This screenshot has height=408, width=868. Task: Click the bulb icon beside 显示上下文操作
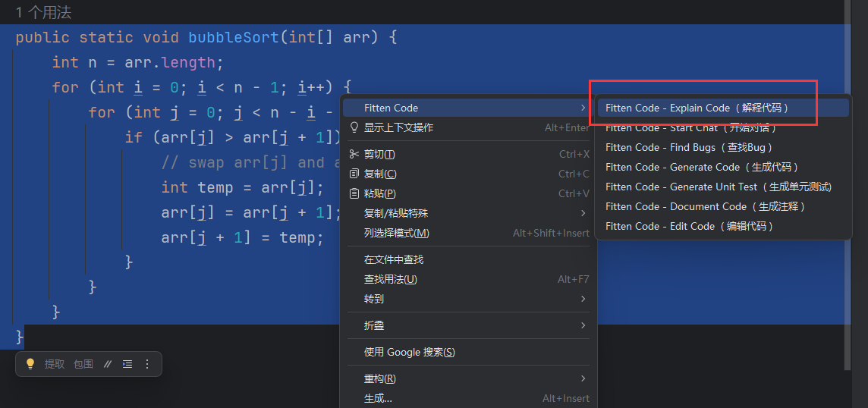coord(354,127)
